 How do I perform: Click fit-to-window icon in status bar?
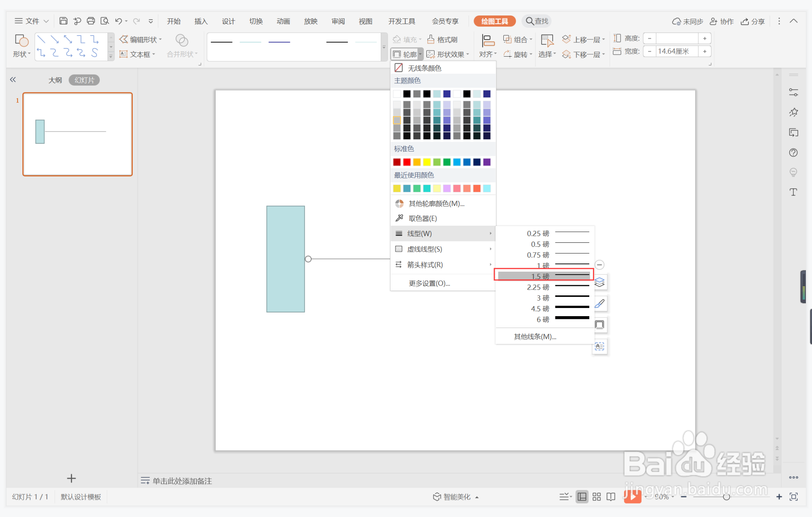[x=793, y=497]
